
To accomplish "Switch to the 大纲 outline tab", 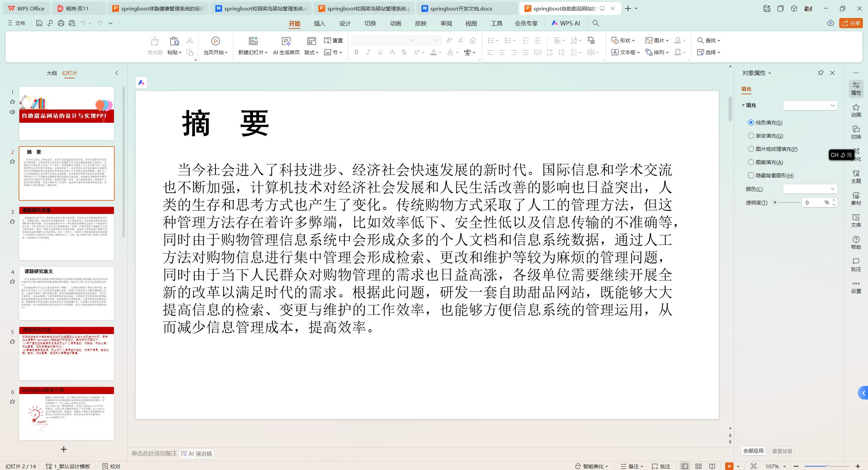I will pos(52,73).
